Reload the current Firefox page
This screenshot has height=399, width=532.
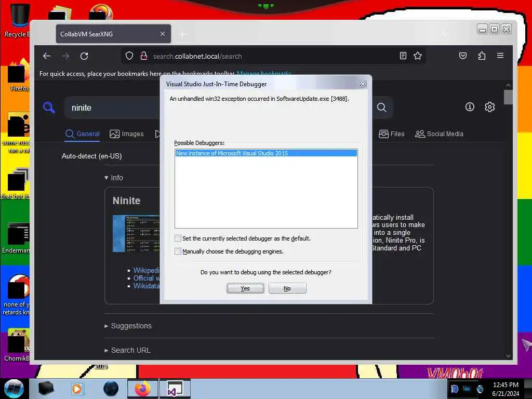coord(84,56)
